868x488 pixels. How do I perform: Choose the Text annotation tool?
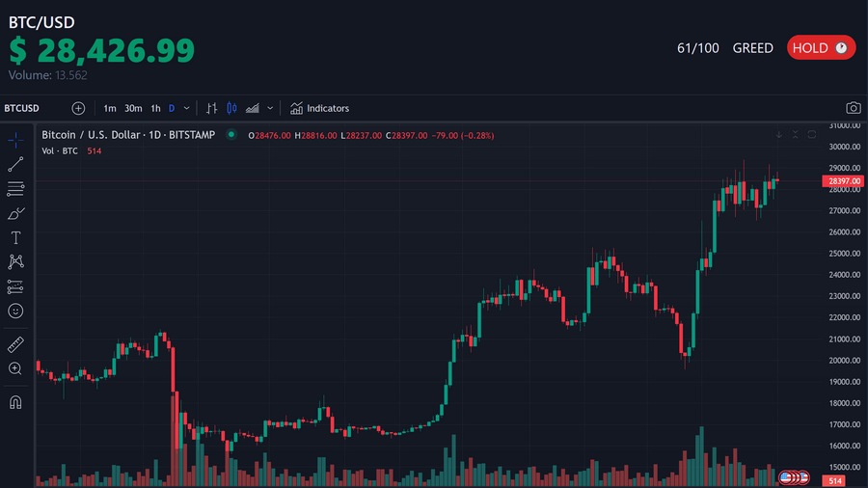tap(15, 237)
